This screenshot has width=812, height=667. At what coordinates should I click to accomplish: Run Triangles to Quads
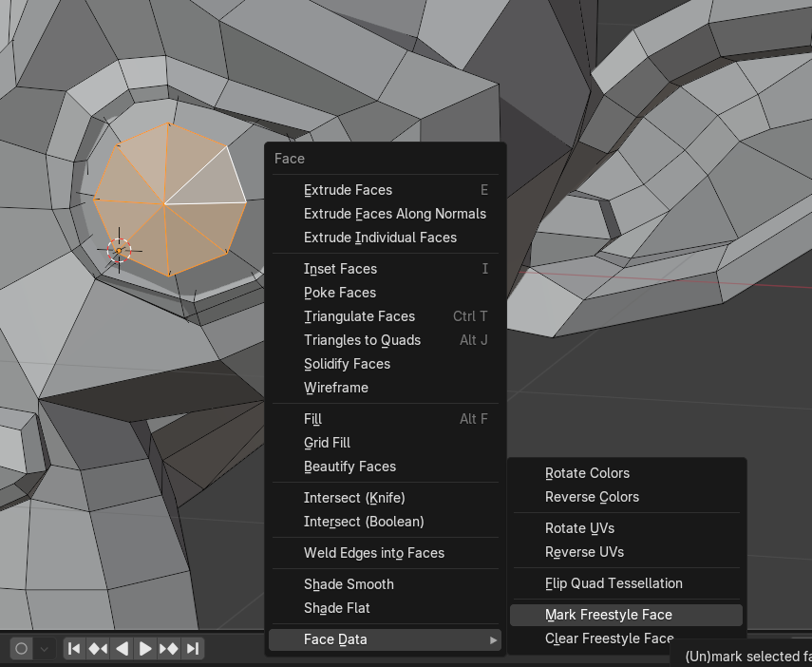(x=385, y=340)
